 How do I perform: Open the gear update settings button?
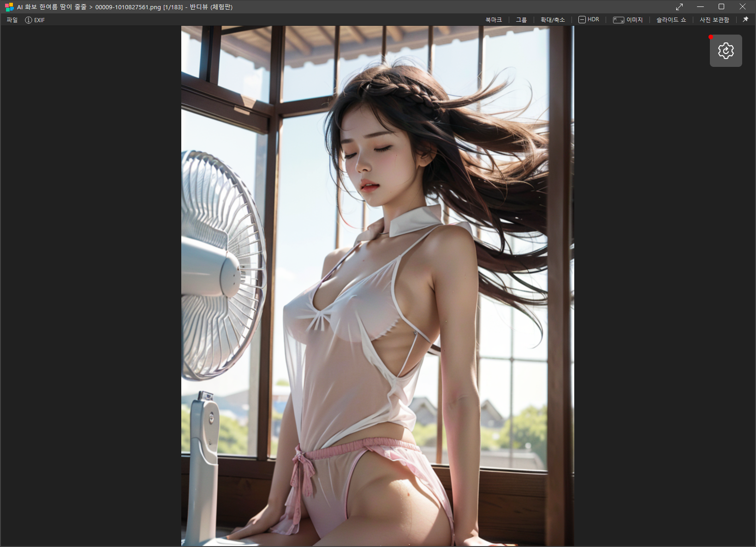(726, 51)
